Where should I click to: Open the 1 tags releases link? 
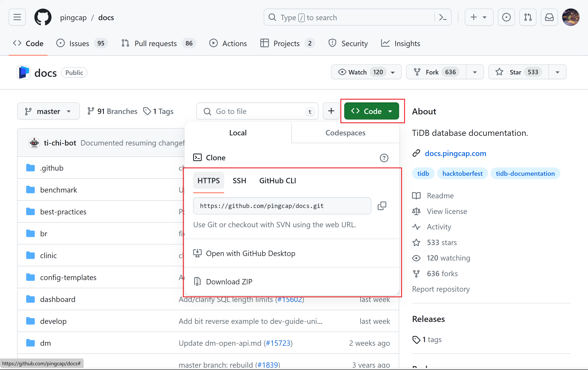tap(427, 340)
